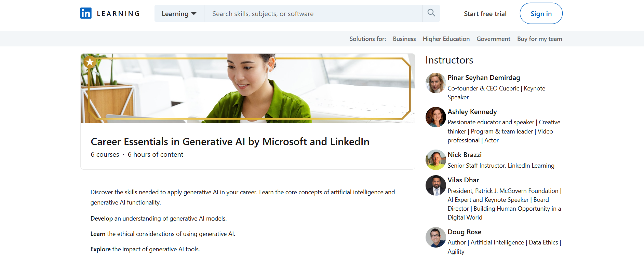644x267 pixels.
Task: Click the LinkedIn 'in' logo icon
Action: click(x=86, y=13)
